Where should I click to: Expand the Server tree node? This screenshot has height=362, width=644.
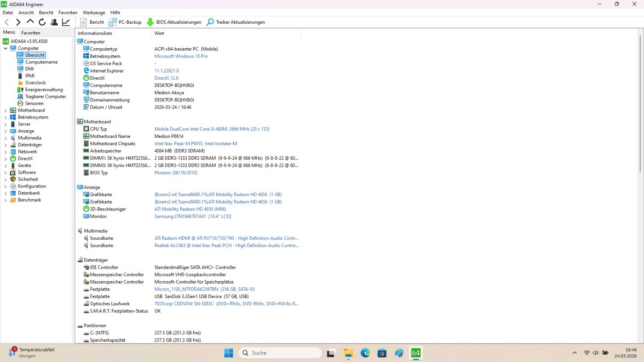coord(6,124)
